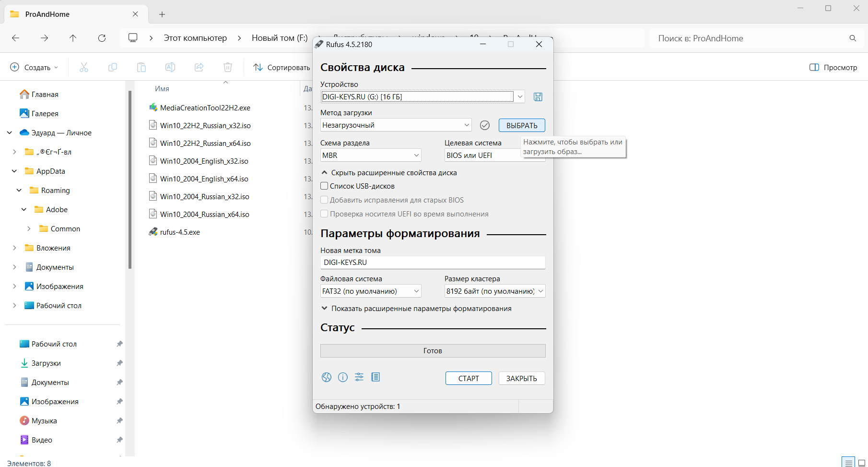
Task: Toggle Добавить исправления для старых BIOS checkbox
Action: (x=325, y=200)
